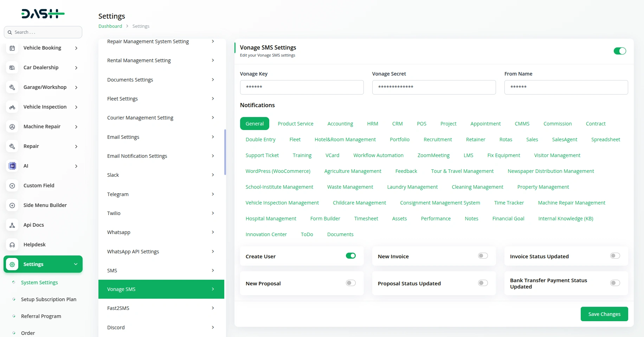Screen dimensions: 644x337
Task: Click the Car Dealership sidebar icon
Action: point(12,68)
